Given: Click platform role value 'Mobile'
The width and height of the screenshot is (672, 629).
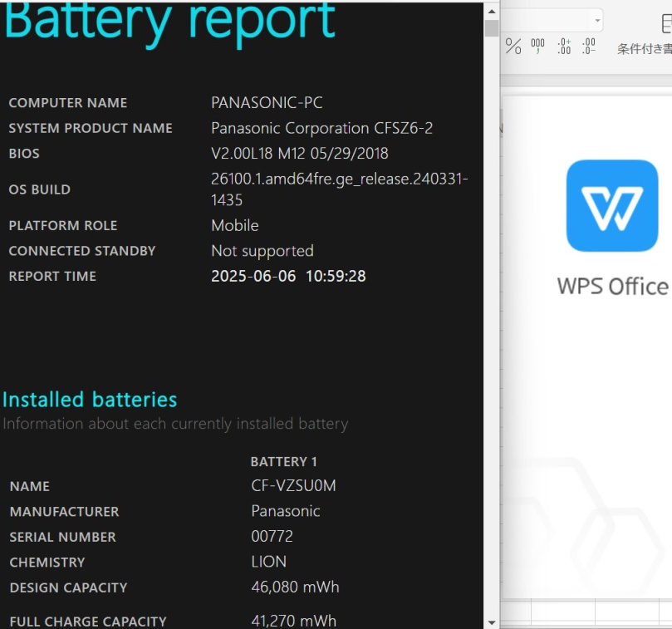Looking at the screenshot, I should pos(235,225).
